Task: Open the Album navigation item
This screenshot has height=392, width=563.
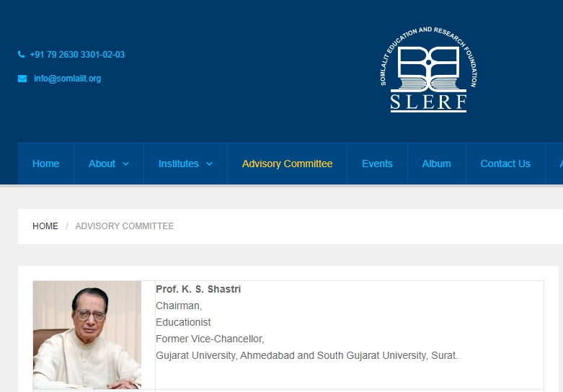Action: point(436,164)
